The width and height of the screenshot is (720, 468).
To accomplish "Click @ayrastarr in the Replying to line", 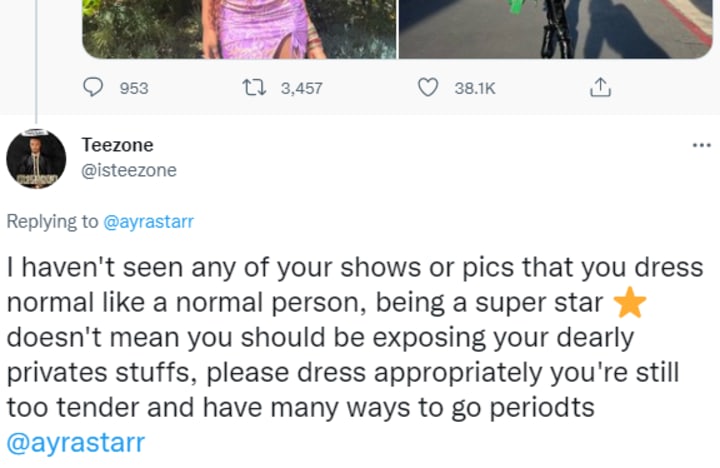I will point(148,222).
